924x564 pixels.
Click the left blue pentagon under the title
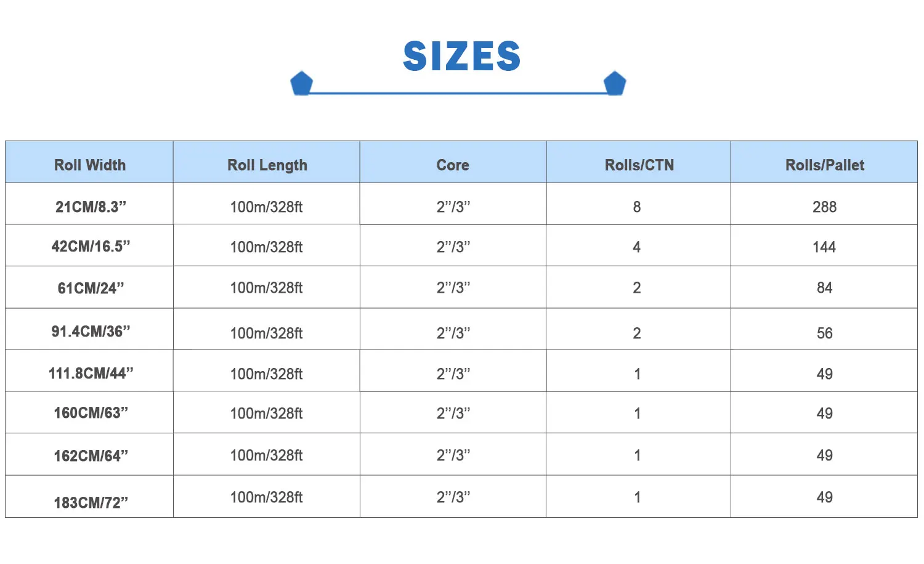pyautogui.click(x=302, y=83)
